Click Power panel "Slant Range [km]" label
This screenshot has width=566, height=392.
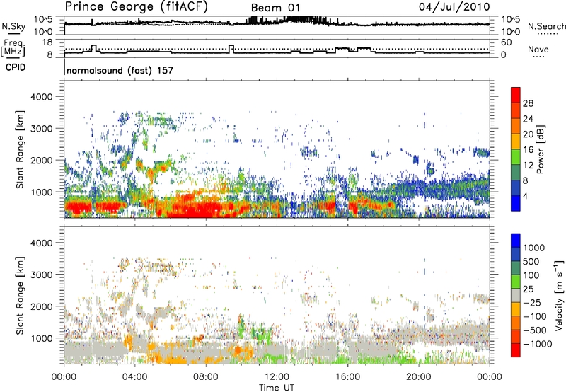[20, 149]
